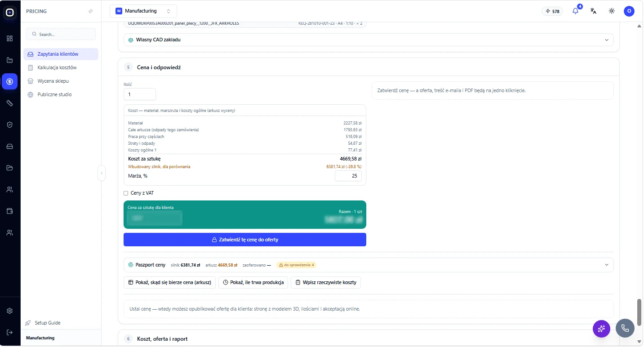Screen dimensions: 644x347
Task: Expand section 6 Koszt, oferta i raport
Action: click(369, 338)
